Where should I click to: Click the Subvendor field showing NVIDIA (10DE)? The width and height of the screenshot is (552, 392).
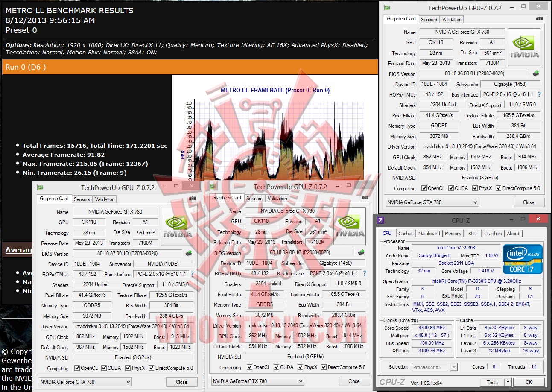coord(163,264)
